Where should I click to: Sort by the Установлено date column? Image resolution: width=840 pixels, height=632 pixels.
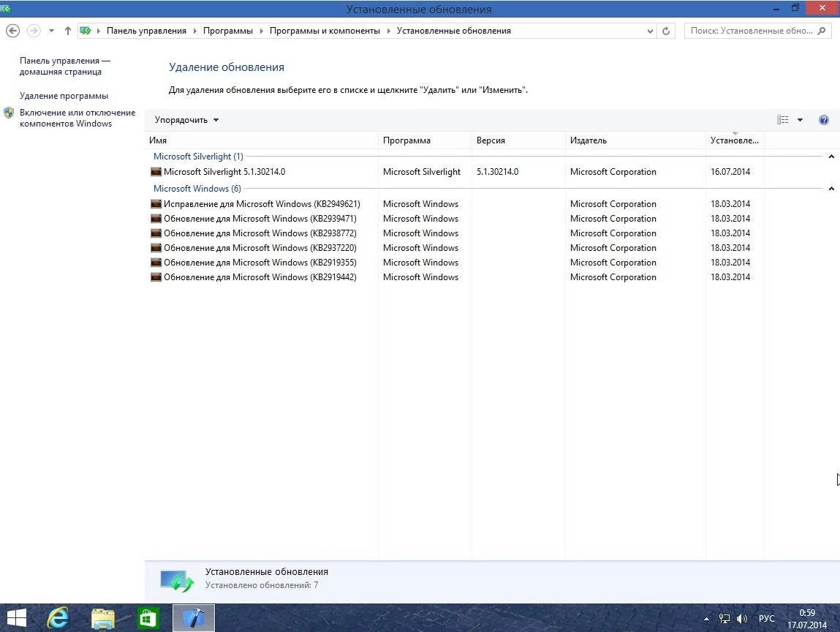coord(735,140)
